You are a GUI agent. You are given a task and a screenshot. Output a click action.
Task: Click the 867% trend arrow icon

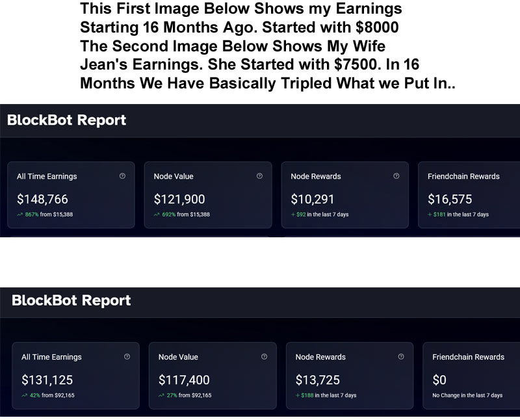[20, 215]
